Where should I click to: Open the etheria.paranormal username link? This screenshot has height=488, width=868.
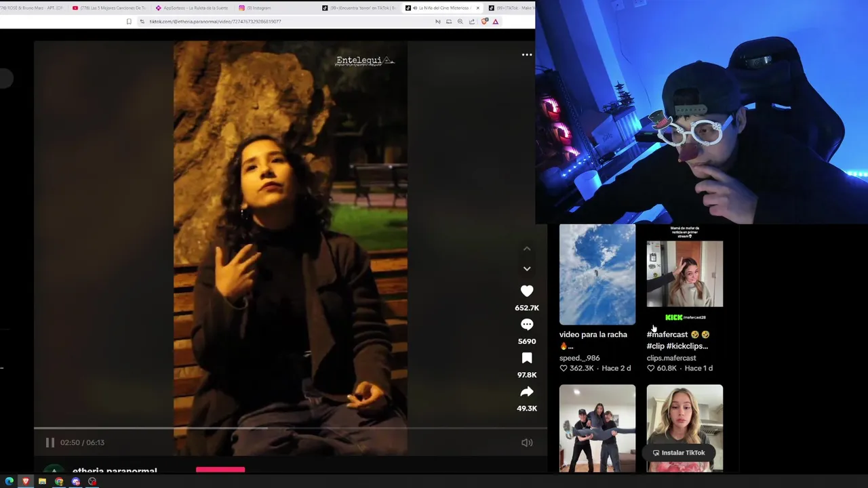115,470
